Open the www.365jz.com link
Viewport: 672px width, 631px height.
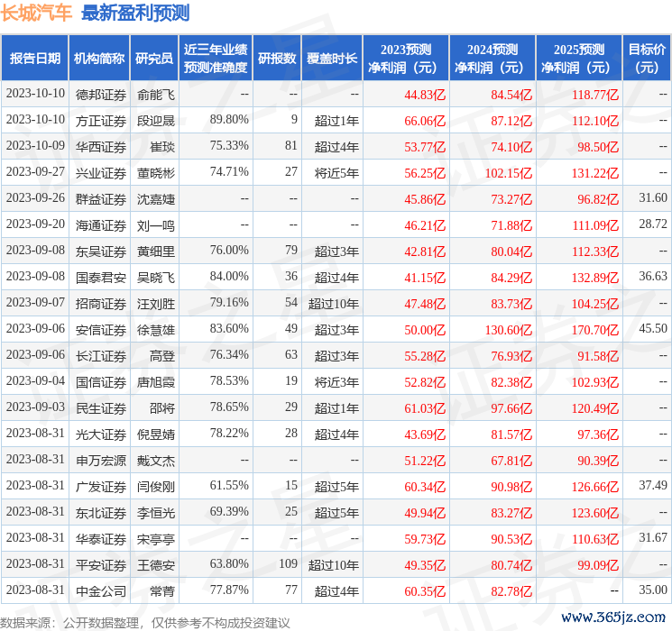(x=612, y=617)
